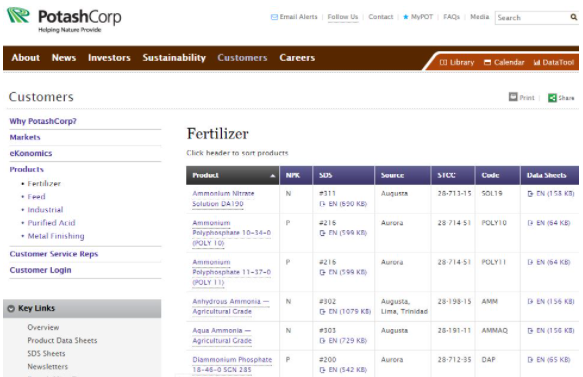Sort table by Source column

[403, 175]
